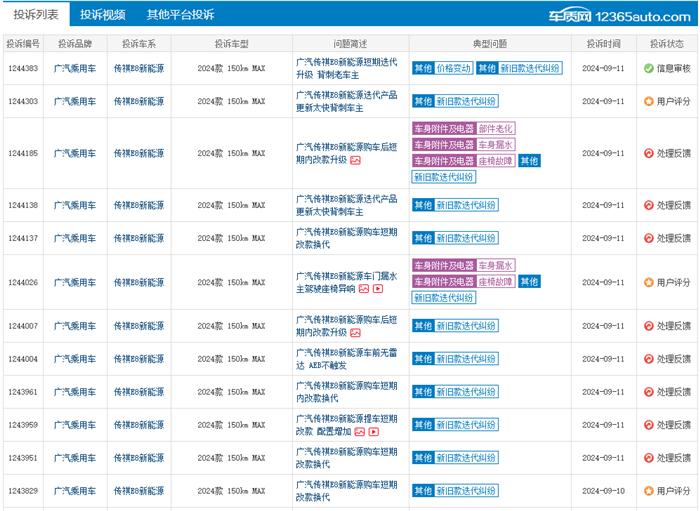Image resolution: width=700 pixels, height=511 pixels.
Task: Click the 车质网 12365auto.com logo
Action: pyautogui.click(x=620, y=16)
